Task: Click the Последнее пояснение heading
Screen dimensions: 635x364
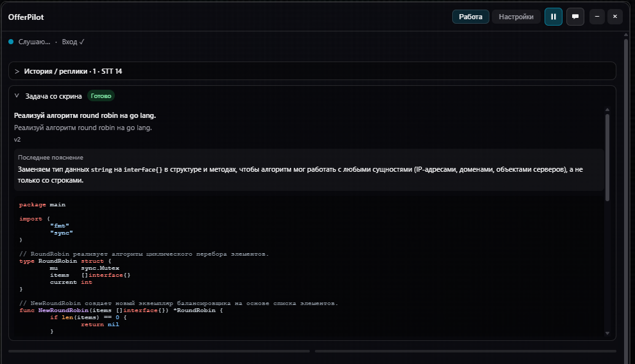Action: [x=51, y=158]
